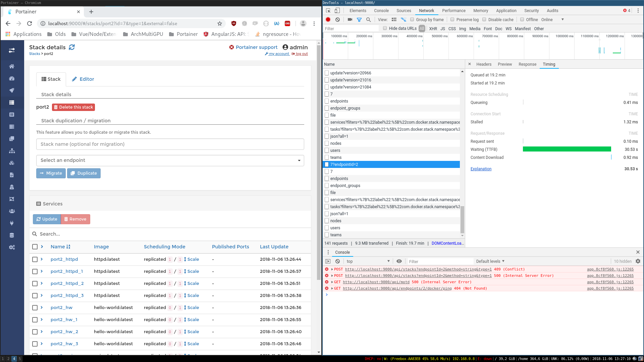The height and width of the screenshot is (362, 644).
Task: Select the Users icon in the sidebar
Action: (x=12, y=211)
